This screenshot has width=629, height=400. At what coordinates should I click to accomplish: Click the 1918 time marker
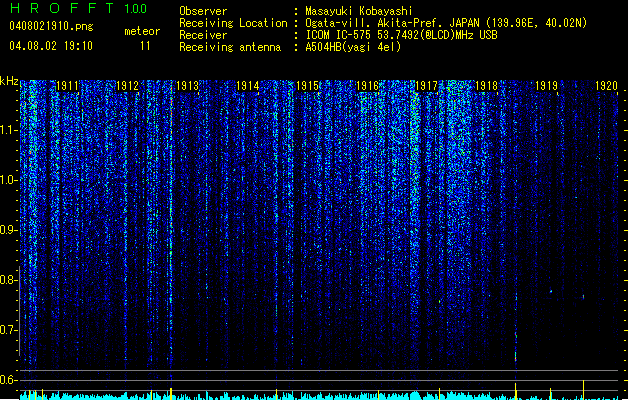486,86
